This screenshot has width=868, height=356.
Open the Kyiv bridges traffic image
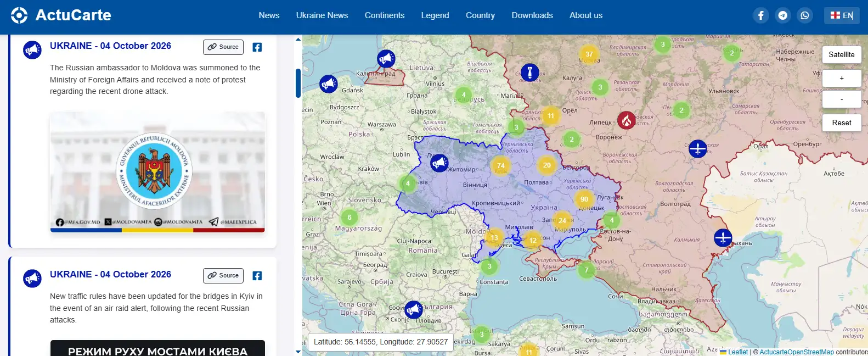coord(157,348)
